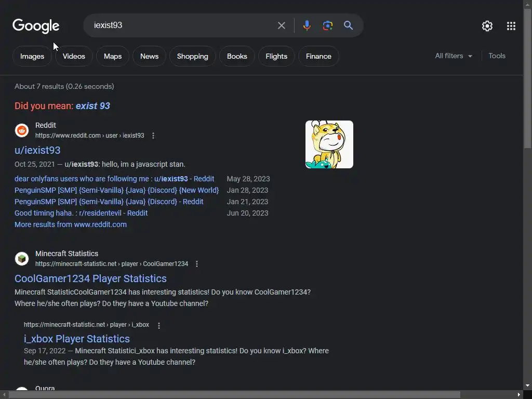This screenshot has width=532, height=399.
Task: Click the Google logo
Action: point(36,26)
